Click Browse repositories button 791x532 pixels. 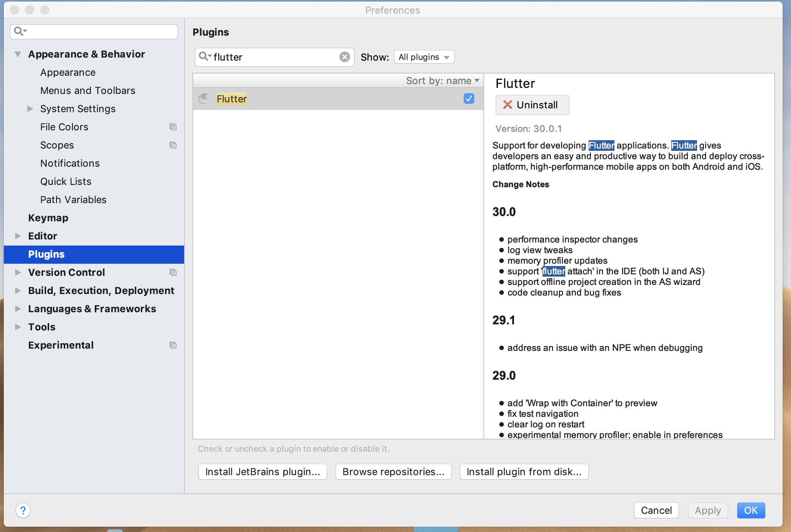pyautogui.click(x=393, y=472)
